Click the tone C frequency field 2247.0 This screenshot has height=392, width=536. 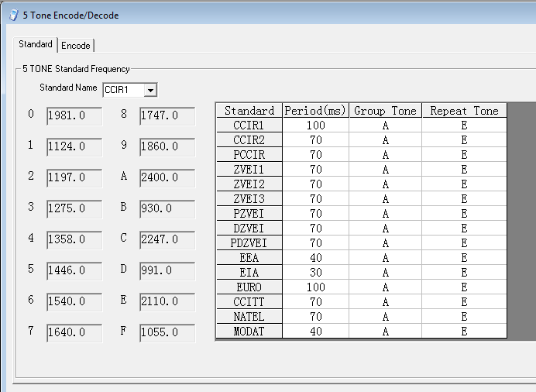[167, 240]
